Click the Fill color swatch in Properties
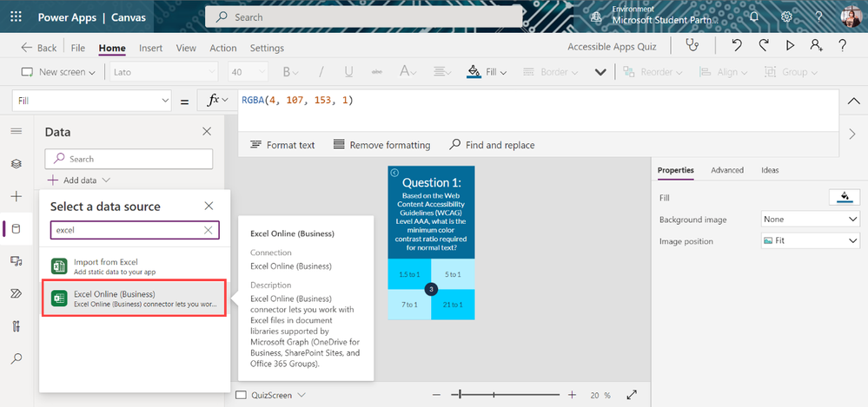868x407 pixels. click(x=845, y=197)
